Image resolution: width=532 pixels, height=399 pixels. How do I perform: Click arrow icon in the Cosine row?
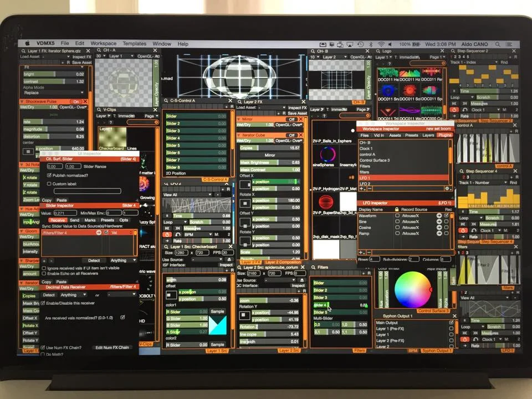point(439,227)
